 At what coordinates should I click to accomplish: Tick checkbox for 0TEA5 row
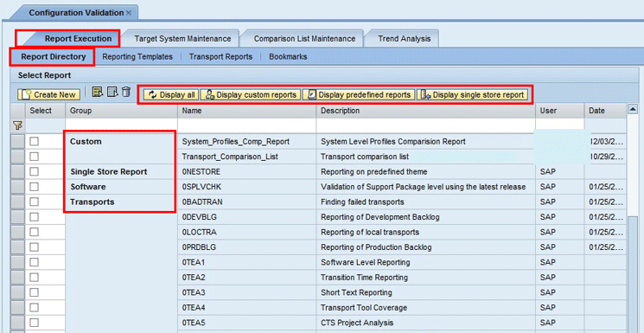tap(34, 323)
